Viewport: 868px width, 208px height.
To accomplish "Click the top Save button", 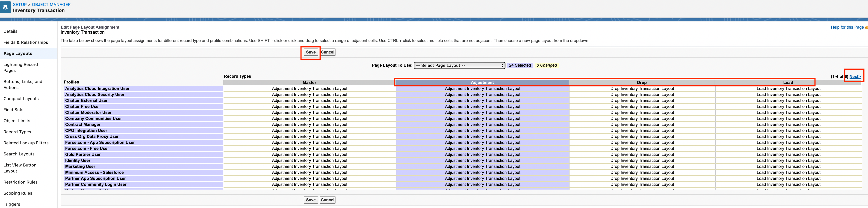I will [x=310, y=52].
